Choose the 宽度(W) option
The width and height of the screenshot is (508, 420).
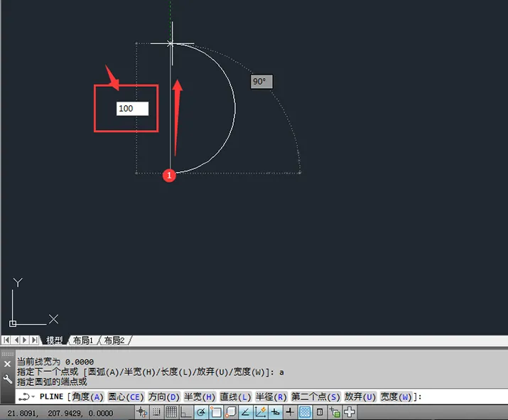(x=396, y=397)
